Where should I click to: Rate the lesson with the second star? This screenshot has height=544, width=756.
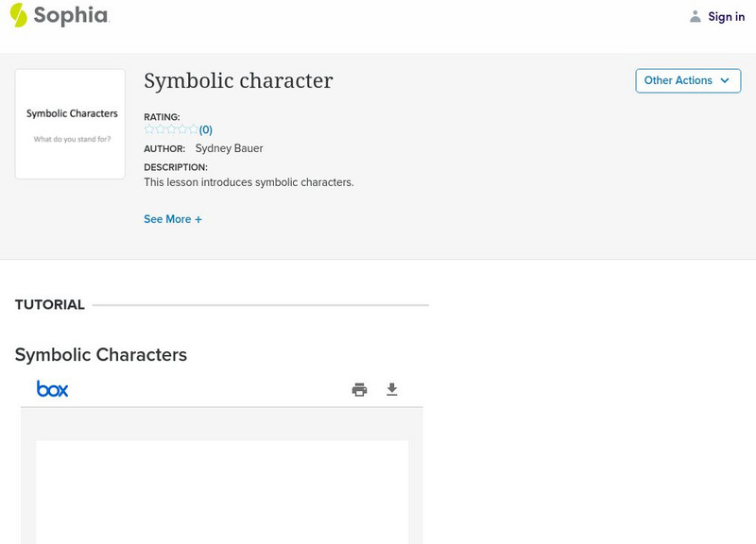[160, 129]
